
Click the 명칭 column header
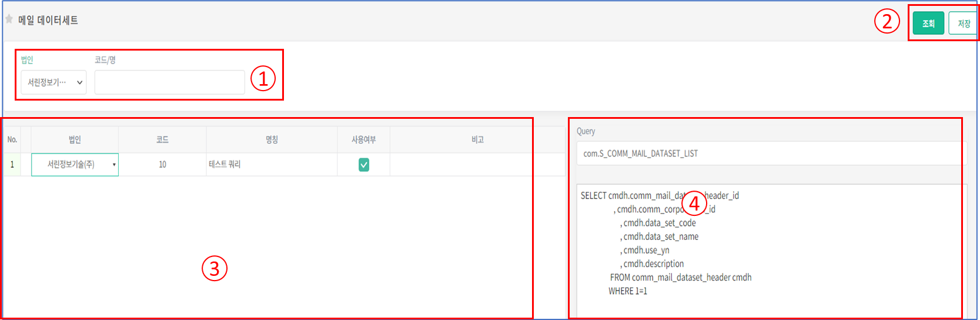pyautogui.click(x=272, y=139)
